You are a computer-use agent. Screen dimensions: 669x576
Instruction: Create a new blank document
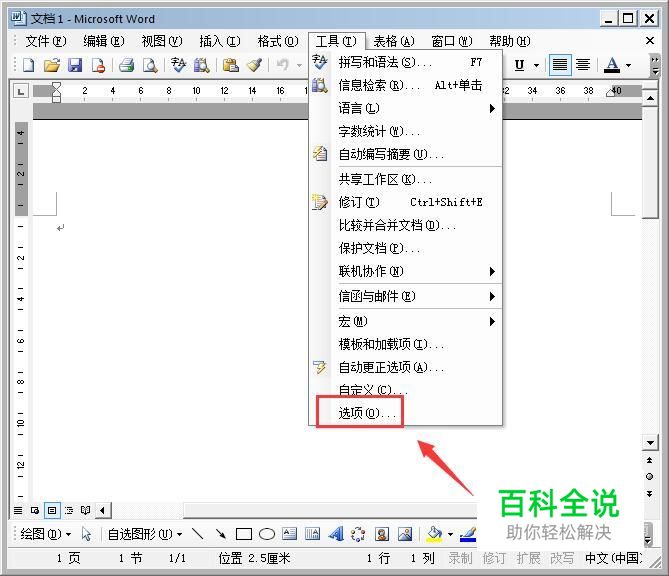click(29, 65)
